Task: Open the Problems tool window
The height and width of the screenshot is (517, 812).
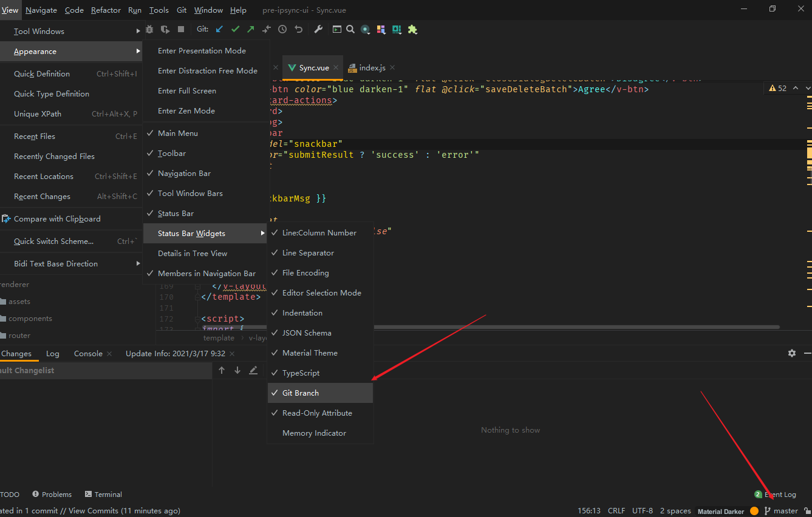Action: [52, 495]
